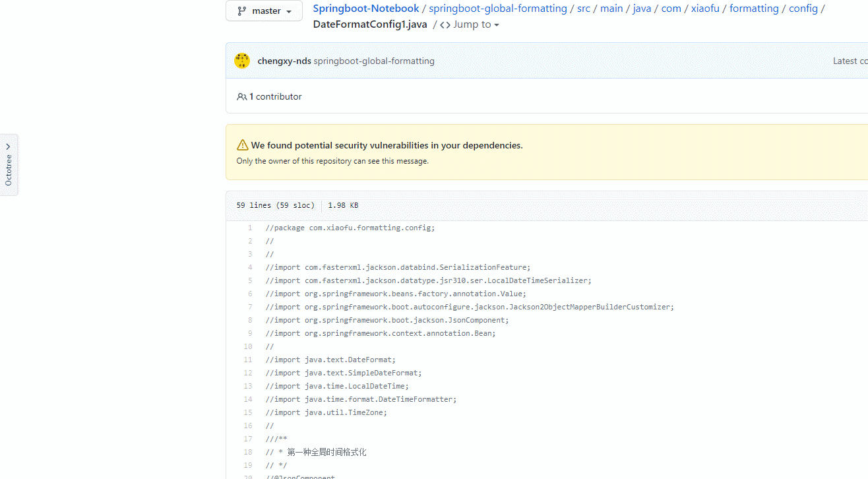
Task: Click the package com.xiaofu.formatting.config line
Action: (350, 228)
